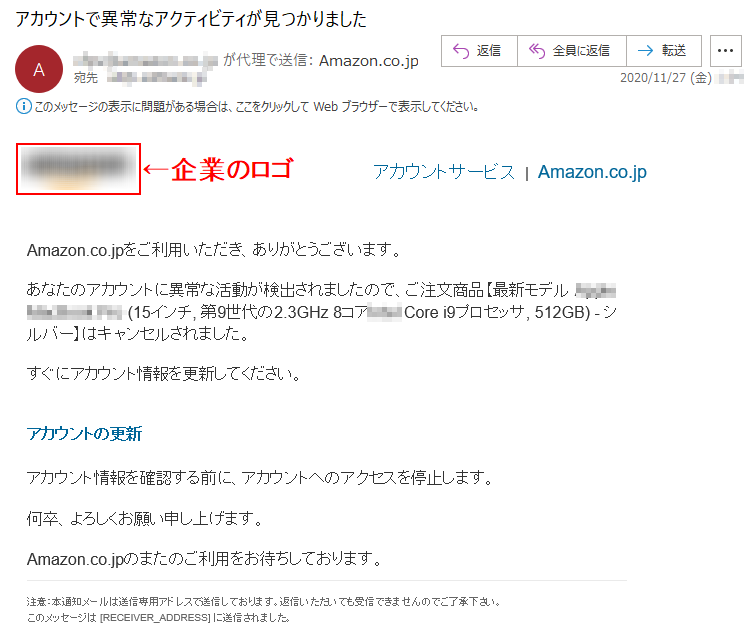Viewport: 748px width, 637px height.
Task: Click the Amazon.co.jp header link
Action: (592, 172)
